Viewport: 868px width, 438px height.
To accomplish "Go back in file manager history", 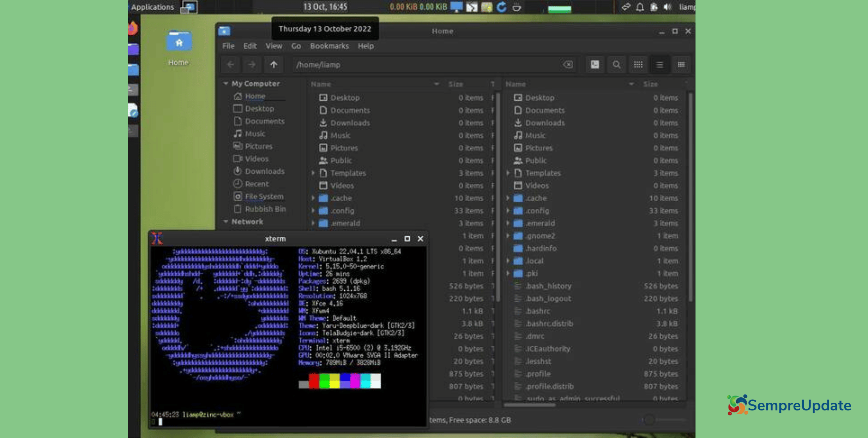I will [x=230, y=65].
